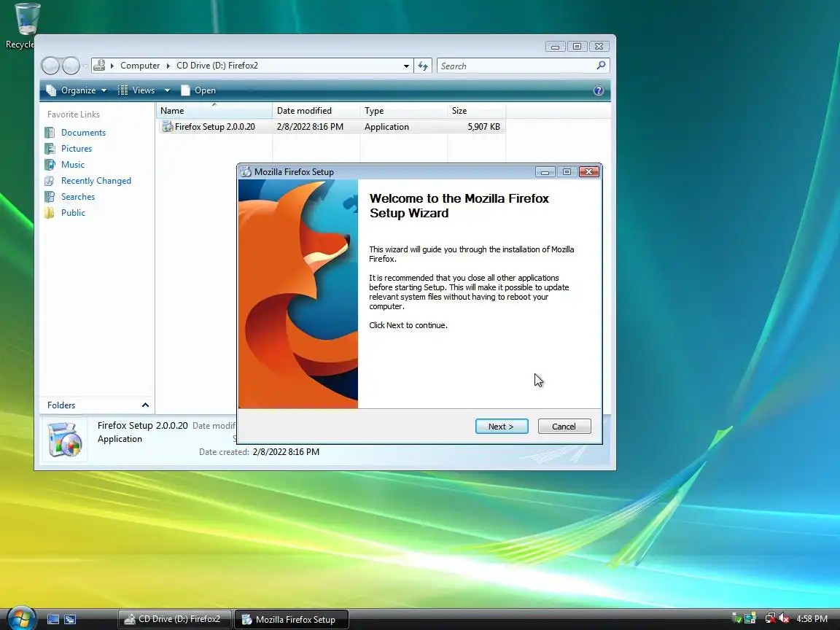
Task: Click the Public folder icon
Action: [50, 213]
